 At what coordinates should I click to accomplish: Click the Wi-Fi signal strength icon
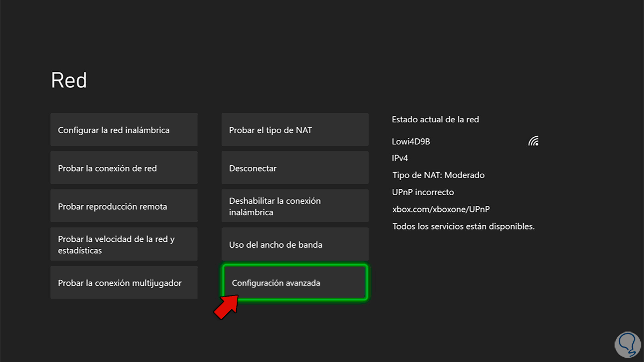click(533, 141)
